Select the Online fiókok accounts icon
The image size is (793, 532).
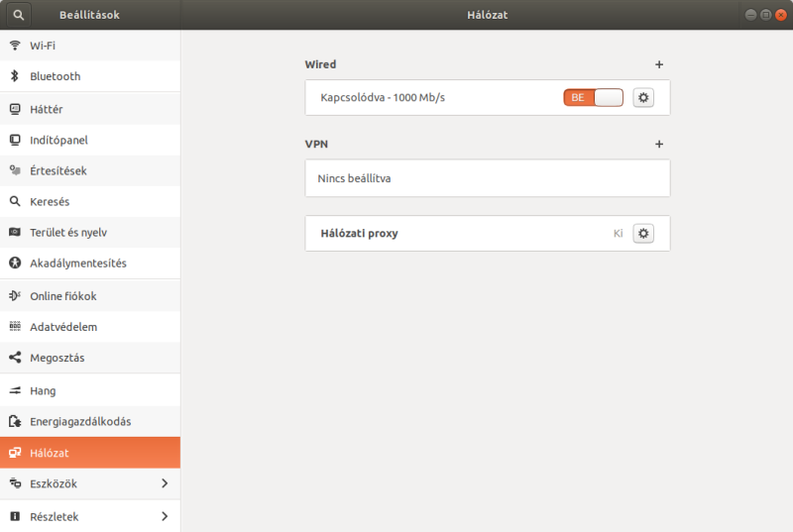pos(15,296)
